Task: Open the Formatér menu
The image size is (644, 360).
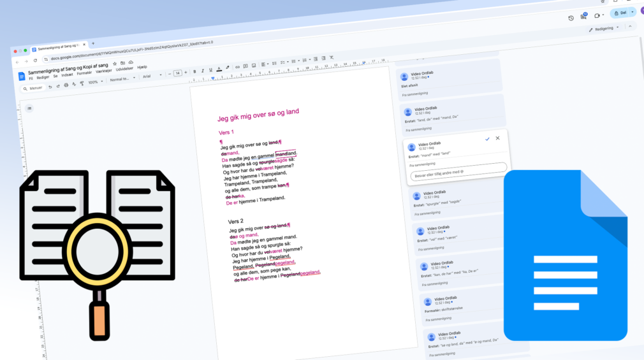Action: pyautogui.click(x=84, y=73)
